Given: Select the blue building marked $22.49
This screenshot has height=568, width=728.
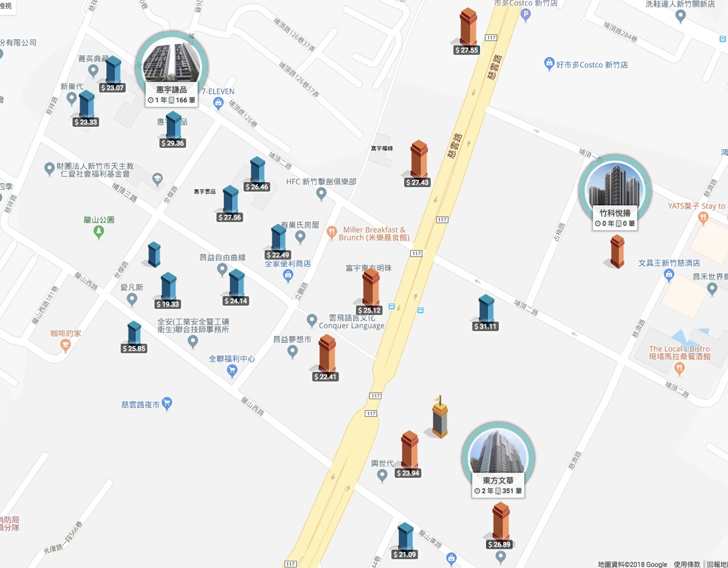Looking at the screenshot, I should (278, 237).
